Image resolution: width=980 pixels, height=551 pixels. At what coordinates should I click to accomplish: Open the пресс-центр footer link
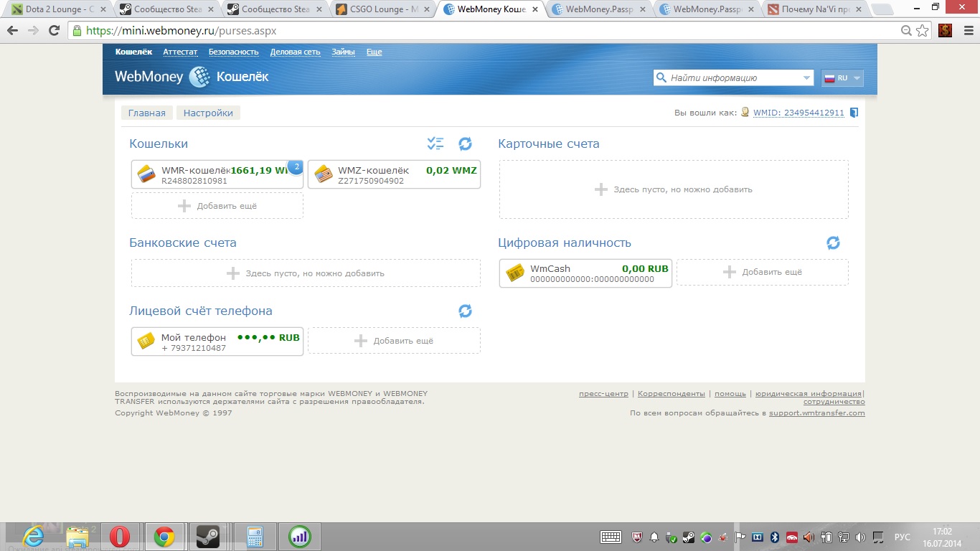pos(603,394)
